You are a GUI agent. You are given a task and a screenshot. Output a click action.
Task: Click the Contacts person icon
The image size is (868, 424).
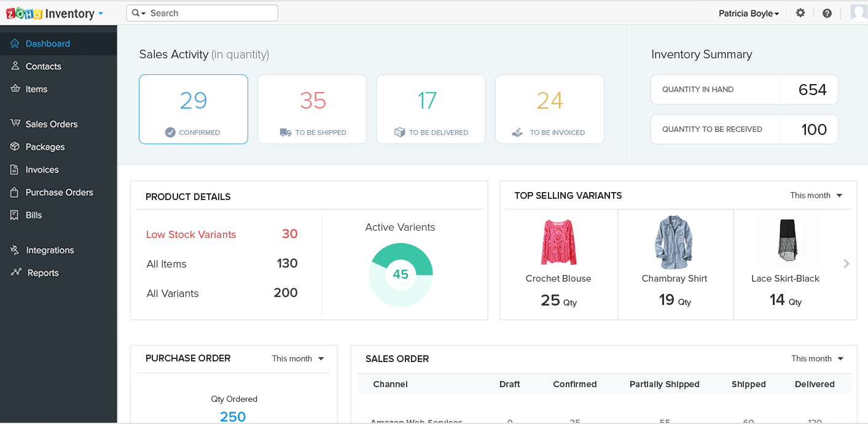[x=15, y=66]
